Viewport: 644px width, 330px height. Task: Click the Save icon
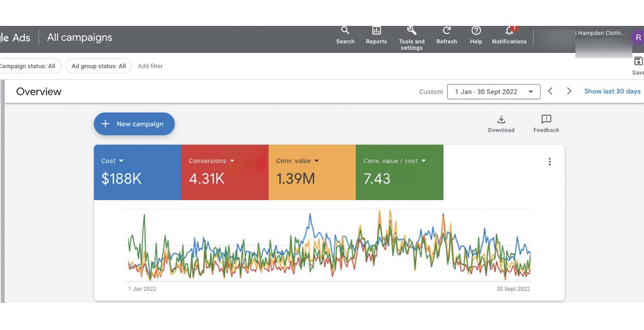coord(638,62)
